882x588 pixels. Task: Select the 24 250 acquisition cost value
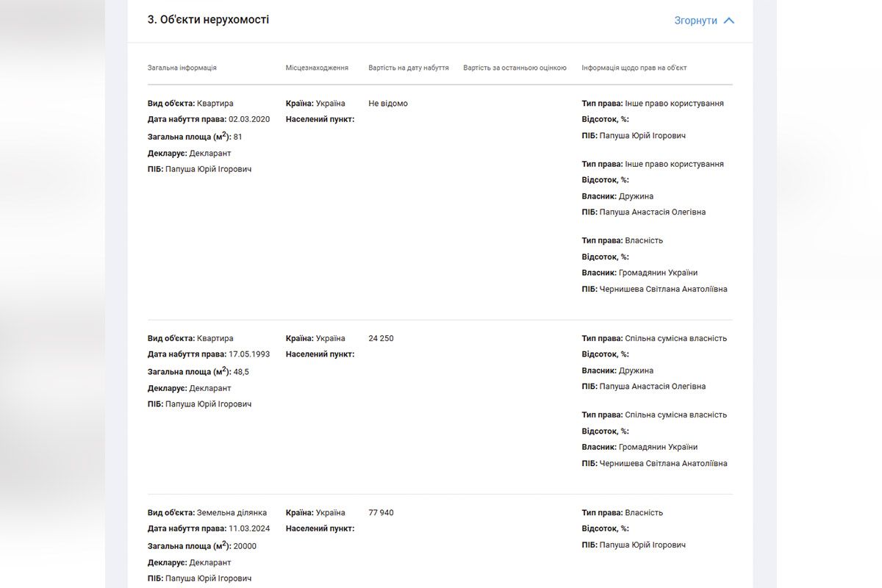pyautogui.click(x=381, y=339)
